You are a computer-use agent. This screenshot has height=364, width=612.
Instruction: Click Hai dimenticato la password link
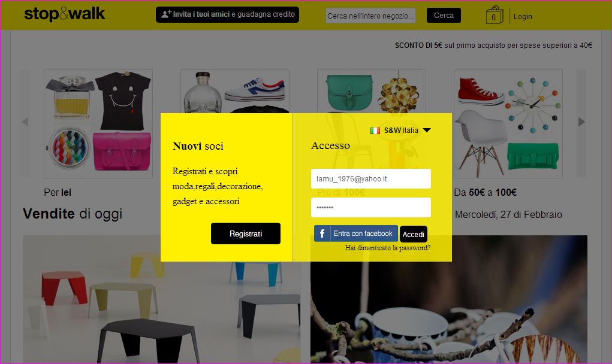[388, 248]
